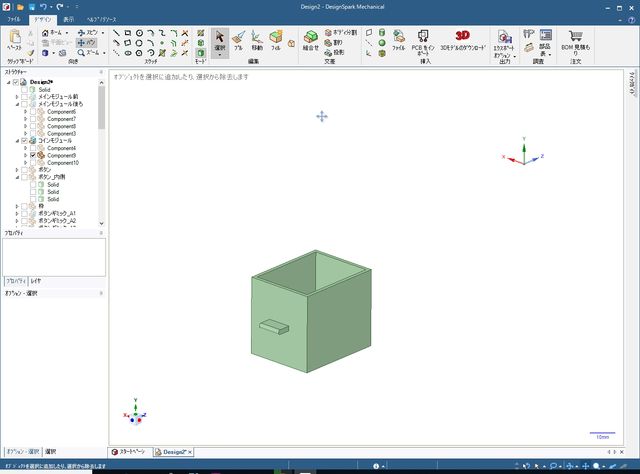Image resolution: width=640 pixels, height=474 pixels.
Task: Click PCBをインポート icon
Action: tap(423, 37)
